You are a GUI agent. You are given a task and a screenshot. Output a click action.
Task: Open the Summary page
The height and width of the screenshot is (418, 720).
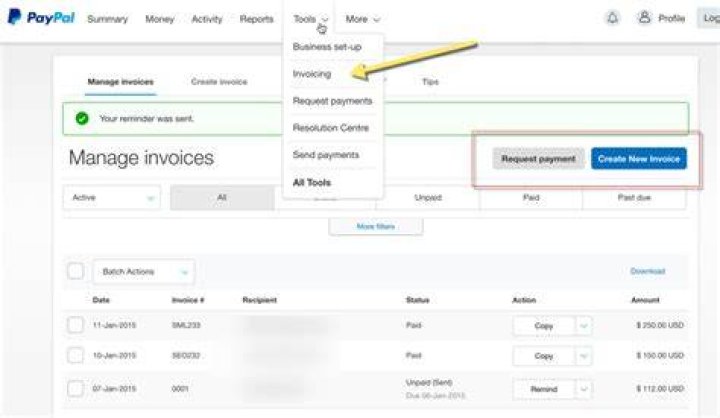pyautogui.click(x=107, y=19)
